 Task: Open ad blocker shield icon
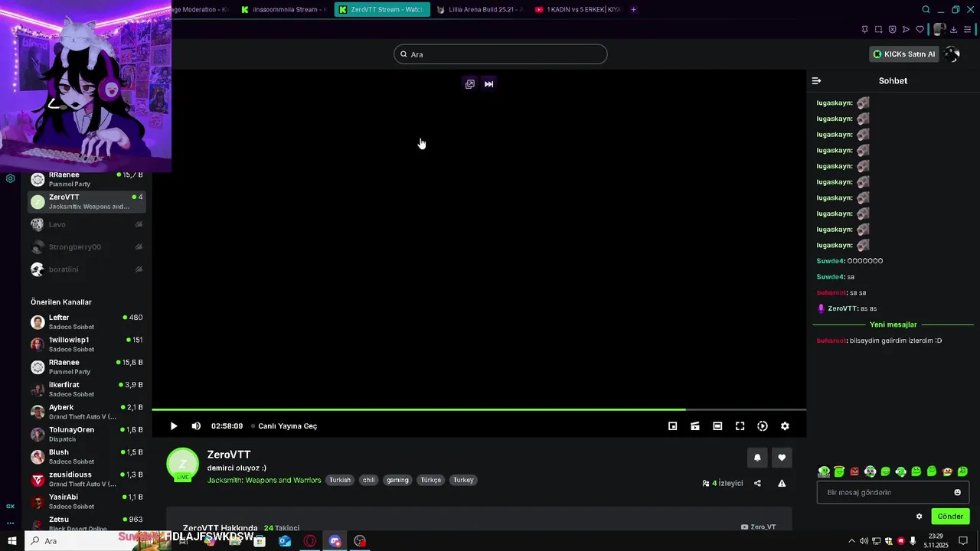[x=892, y=30]
